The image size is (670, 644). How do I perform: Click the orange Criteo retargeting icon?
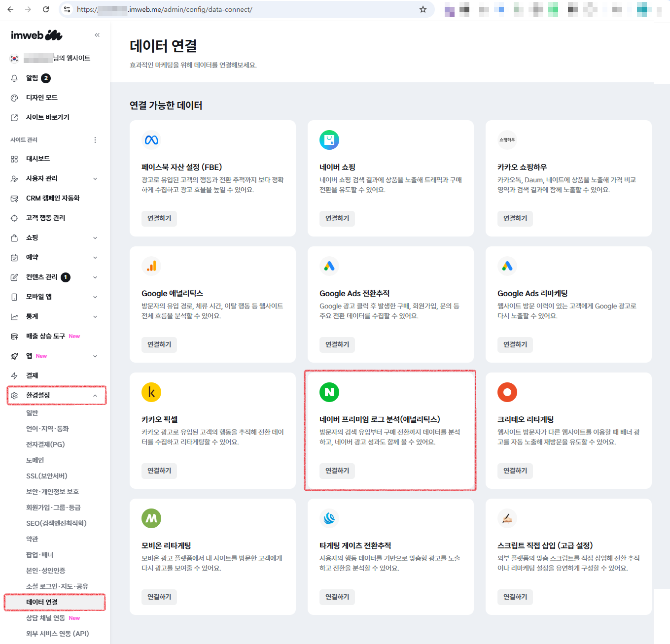tap(507, 392)
